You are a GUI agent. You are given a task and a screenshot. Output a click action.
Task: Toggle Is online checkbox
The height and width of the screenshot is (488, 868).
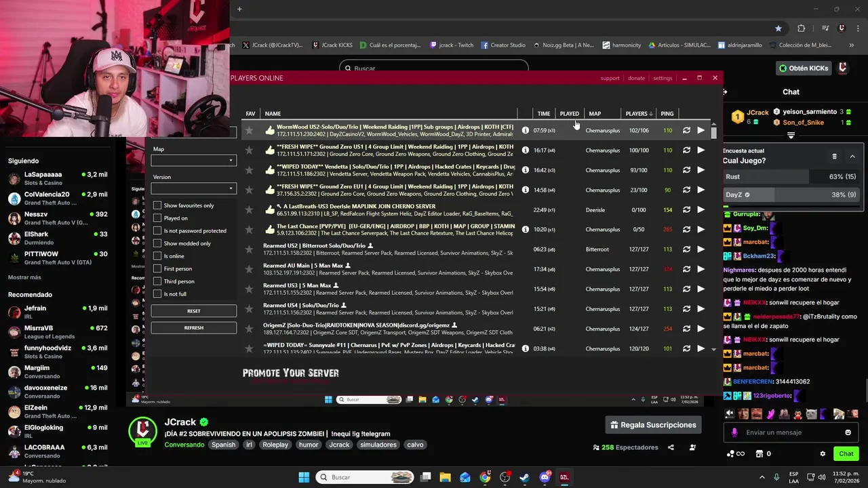157,256
